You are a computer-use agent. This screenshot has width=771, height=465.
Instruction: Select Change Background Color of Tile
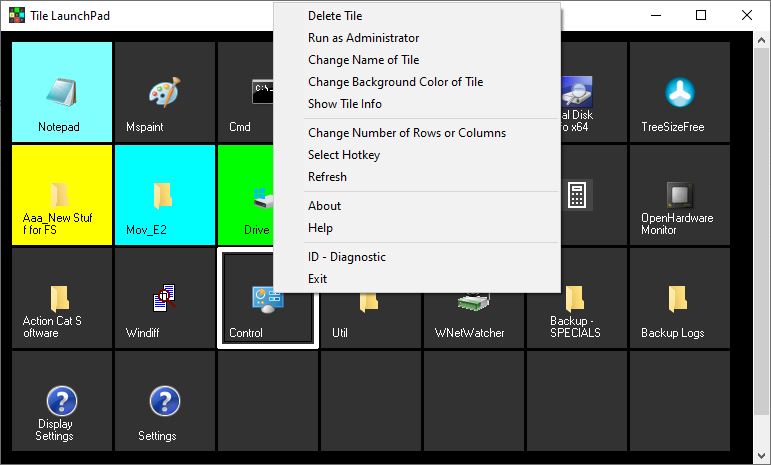point(395,82)
